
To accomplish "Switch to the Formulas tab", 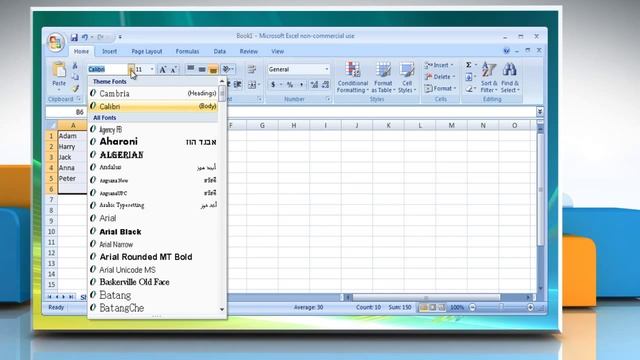I will pyautogui.click(x=187, y=51).
